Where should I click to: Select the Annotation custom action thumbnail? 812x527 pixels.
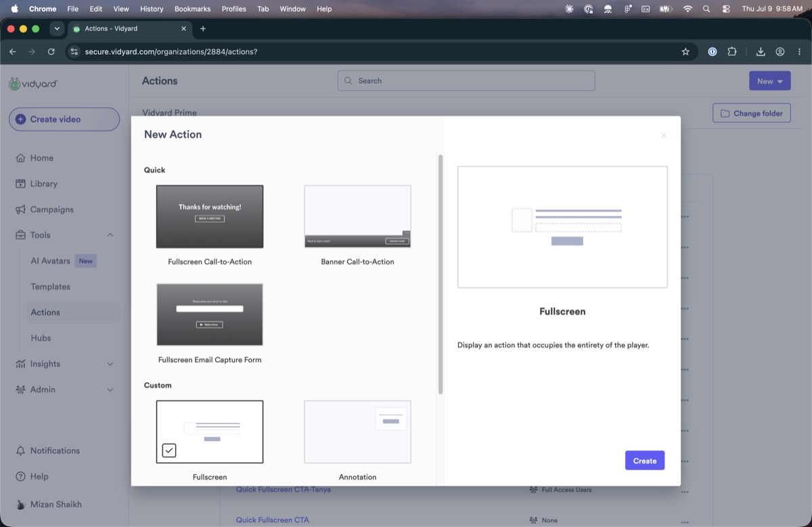[x=357, y=432]
